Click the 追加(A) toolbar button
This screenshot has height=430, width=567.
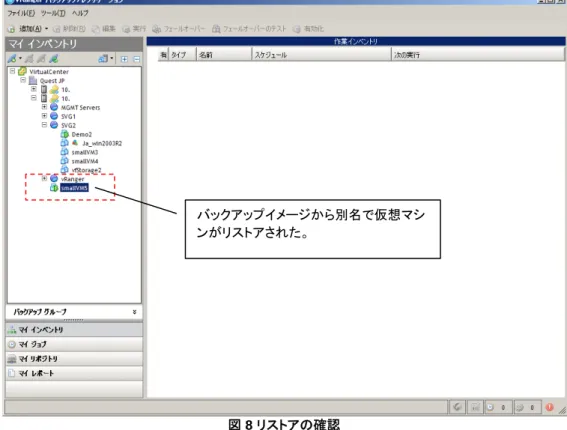25,29
